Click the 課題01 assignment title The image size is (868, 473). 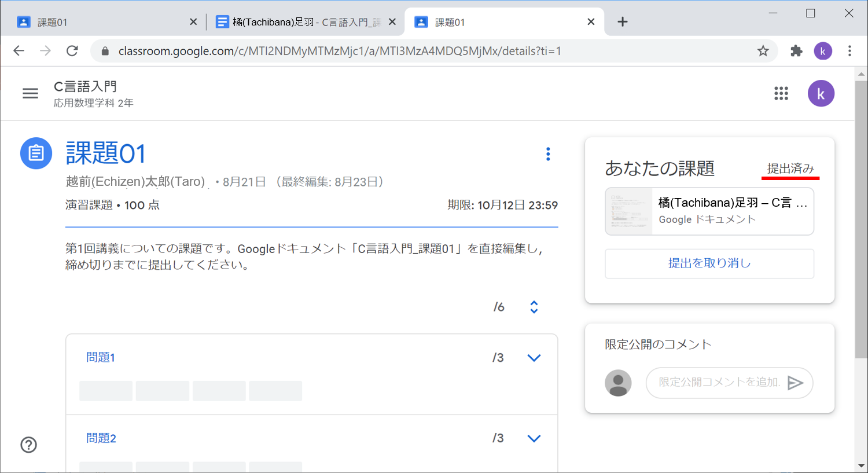pyautogui.click(x=106, y=153)
